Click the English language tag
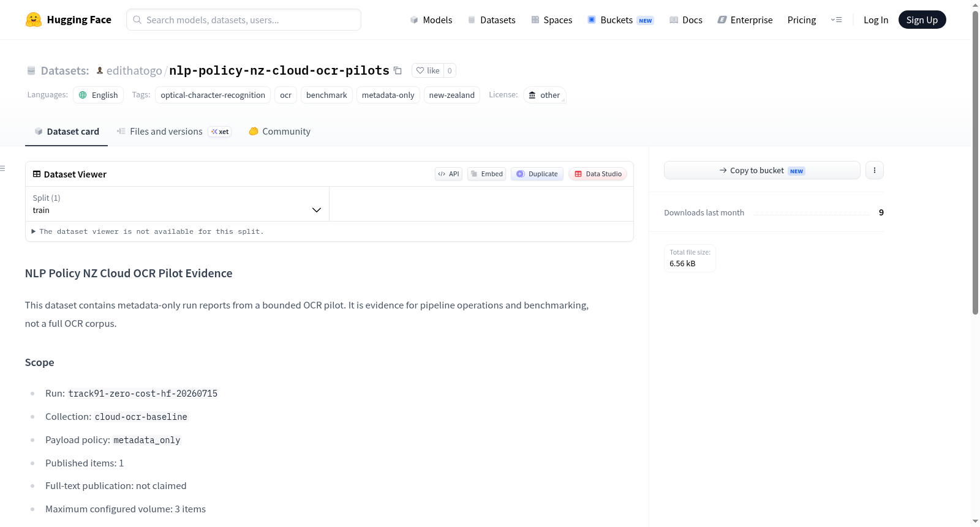The image size is (980, 527). coord(99,95)
